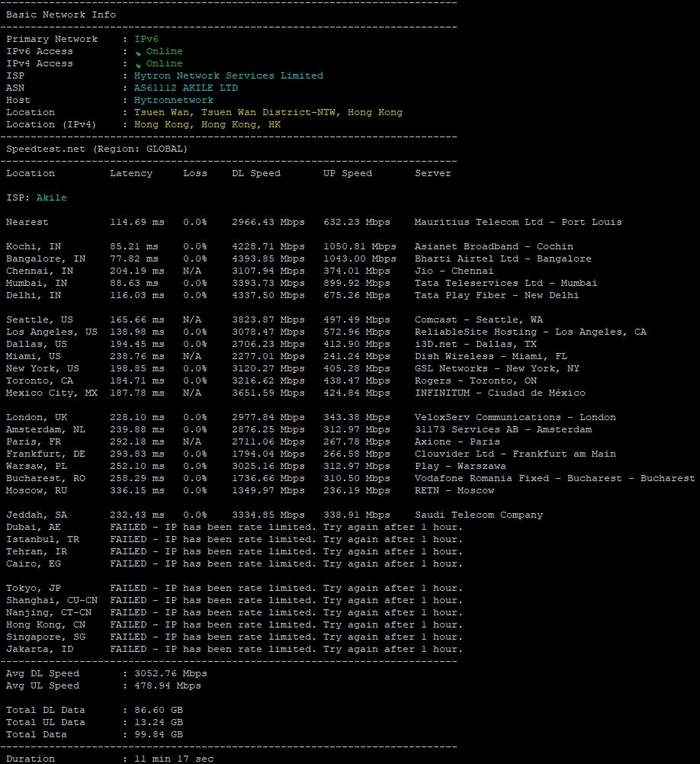Viewport: 700px width, 764px height.
Task: Click Avg DL Speed value 3052.76 Mbps
Action: 171,673
